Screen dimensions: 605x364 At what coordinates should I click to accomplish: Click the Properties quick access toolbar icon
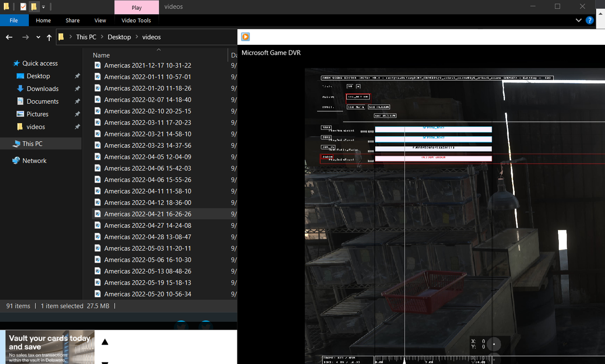click(23, 7)
